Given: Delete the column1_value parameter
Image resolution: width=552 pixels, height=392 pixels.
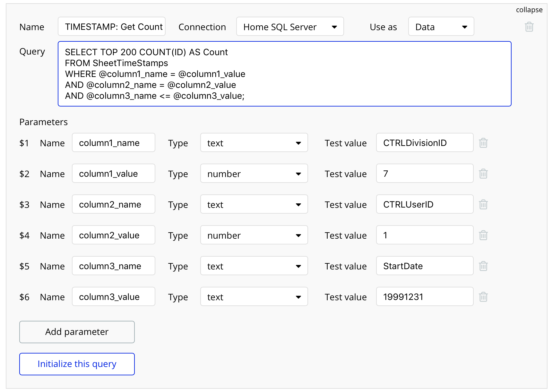Looking at the screenshot, I should pos(483,174).
